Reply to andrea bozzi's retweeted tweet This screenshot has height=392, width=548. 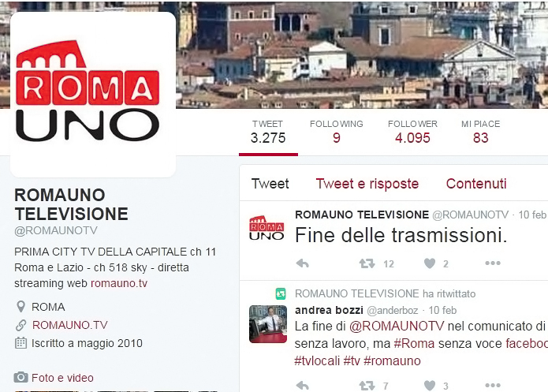(x=302, y=386)
